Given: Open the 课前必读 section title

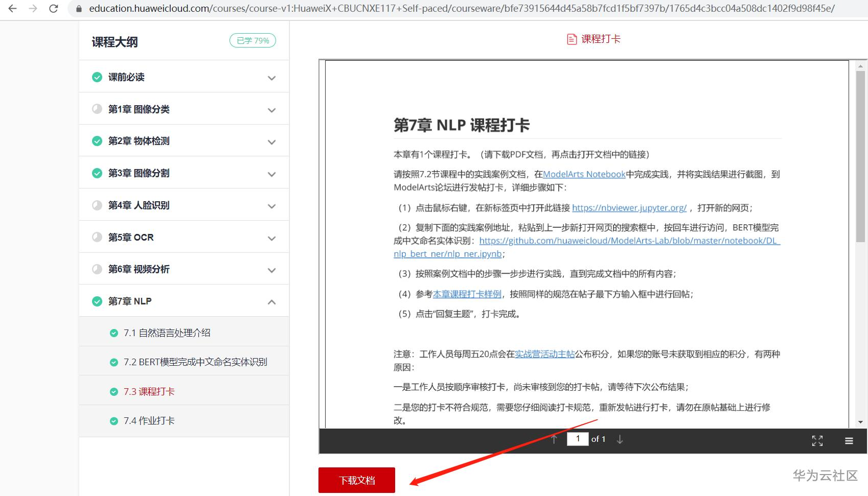Looking at the screenshot, I should pos(126,77).
